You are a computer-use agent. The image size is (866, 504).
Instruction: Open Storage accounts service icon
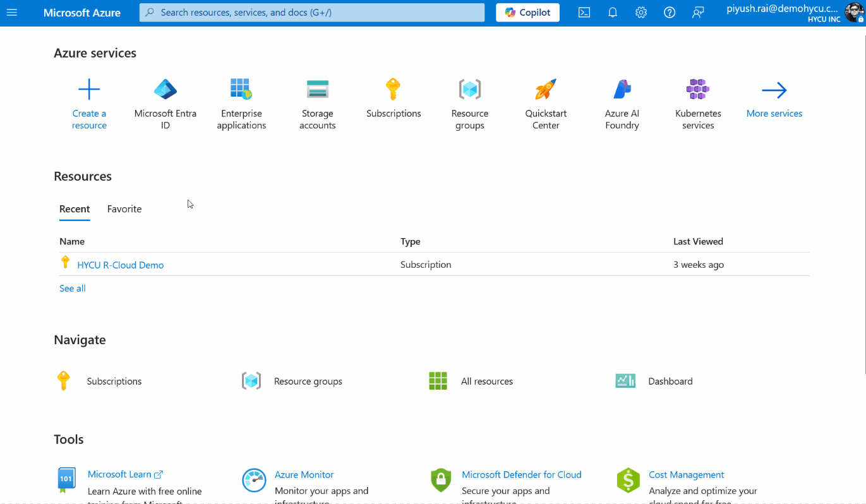[317, 90]
